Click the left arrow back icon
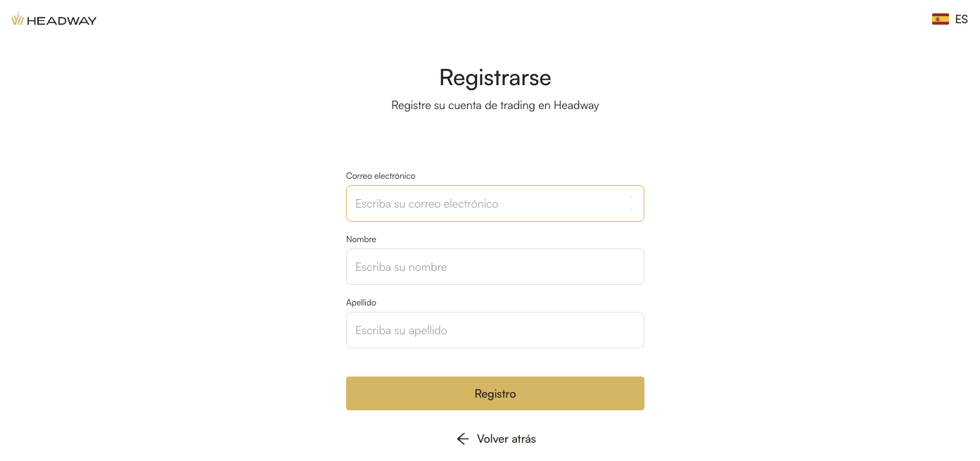 coord(462,439)
